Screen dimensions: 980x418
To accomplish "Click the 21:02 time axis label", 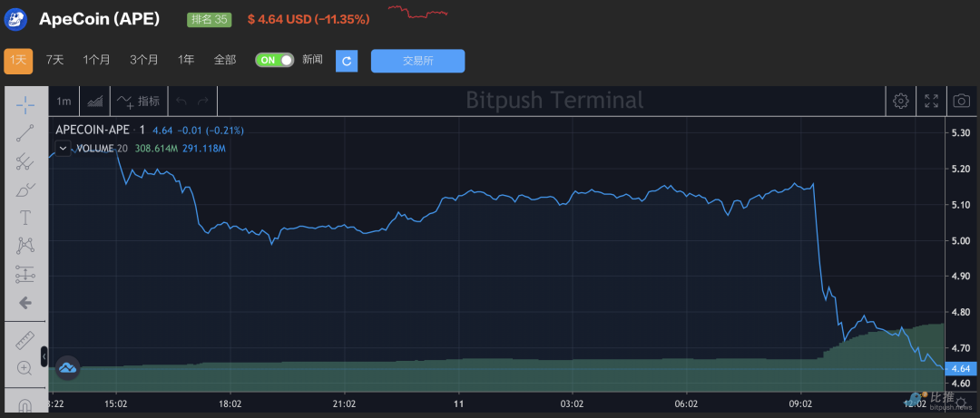I will click(345, 404).
